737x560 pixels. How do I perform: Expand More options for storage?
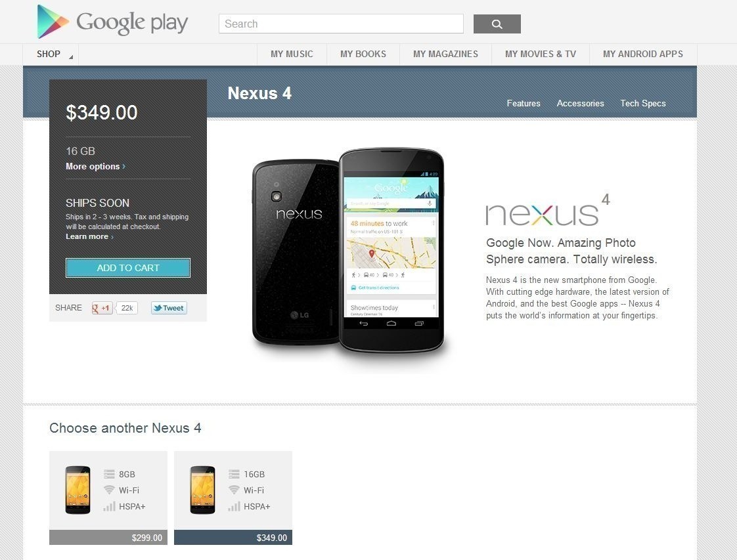pos(95,166)
